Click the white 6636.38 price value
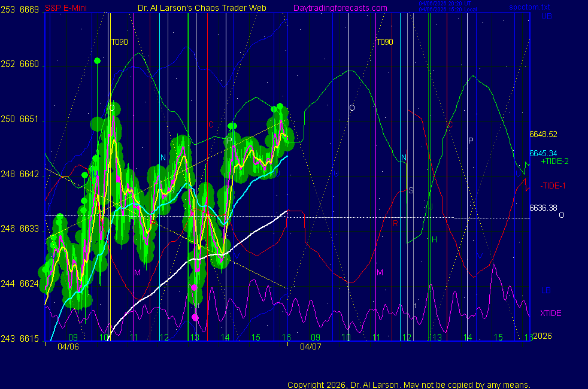 [543, 208]
